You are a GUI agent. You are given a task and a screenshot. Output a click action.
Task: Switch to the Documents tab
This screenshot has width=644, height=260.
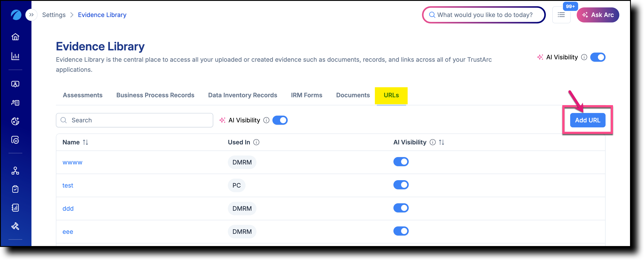353,95
